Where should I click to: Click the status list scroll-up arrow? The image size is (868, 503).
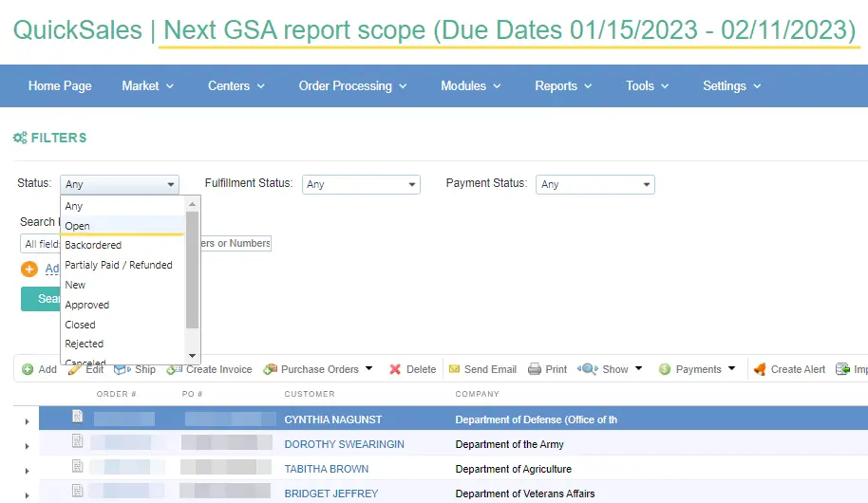192,204
